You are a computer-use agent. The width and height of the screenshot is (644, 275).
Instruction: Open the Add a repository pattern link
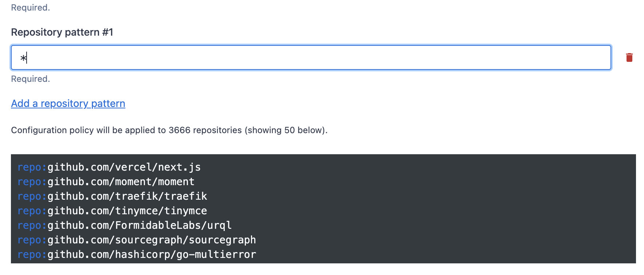coord(68,104)
